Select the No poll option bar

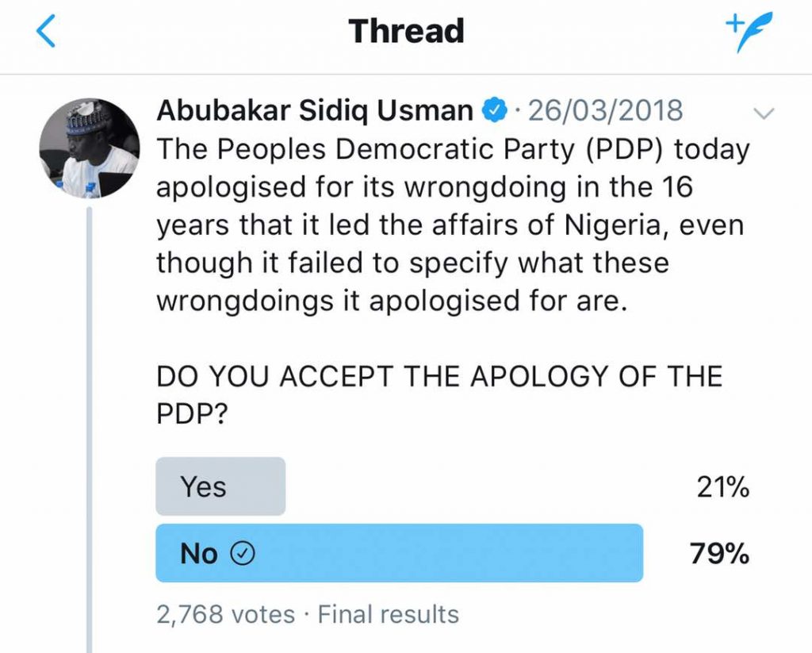(400, 553)
